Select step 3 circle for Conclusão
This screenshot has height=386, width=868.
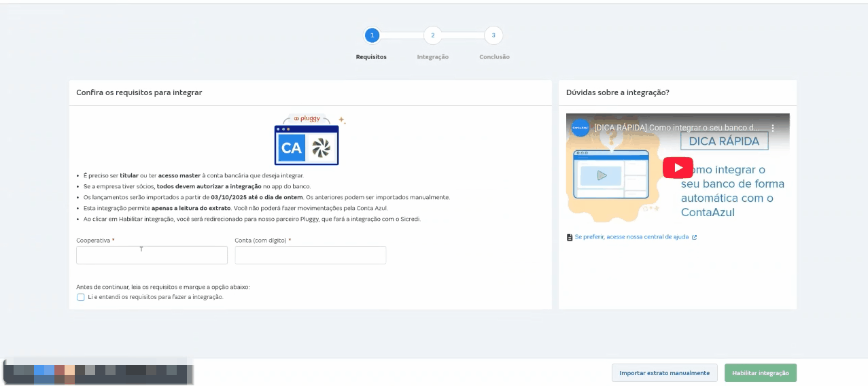click(x=493, y=35)
